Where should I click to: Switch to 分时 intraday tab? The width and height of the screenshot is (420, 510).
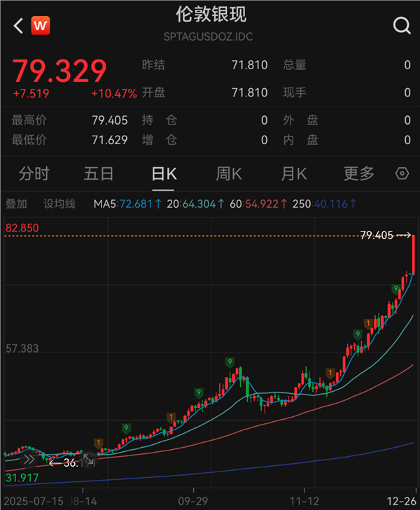[34, 173]
